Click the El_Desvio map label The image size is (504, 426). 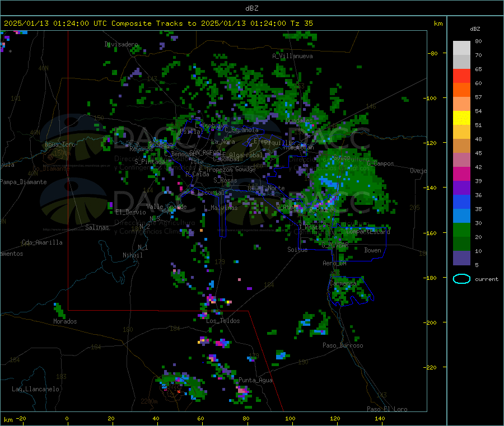click(x=131, y=212)
